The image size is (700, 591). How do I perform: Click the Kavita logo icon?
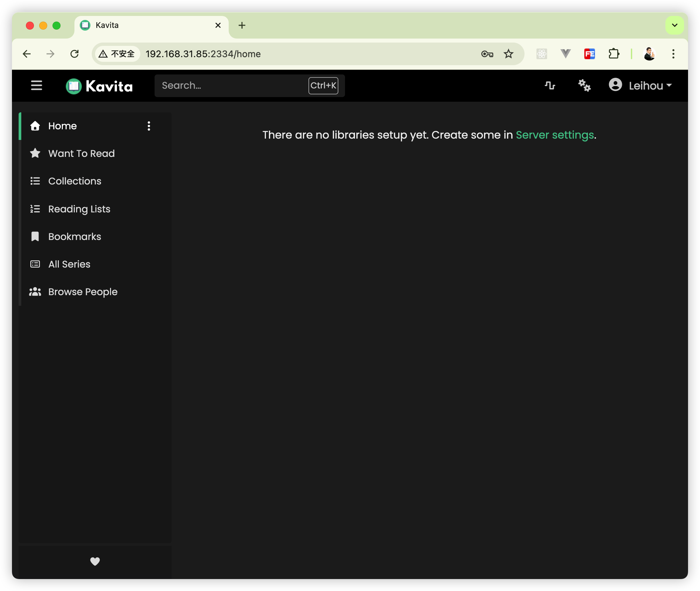pos(74,86)
